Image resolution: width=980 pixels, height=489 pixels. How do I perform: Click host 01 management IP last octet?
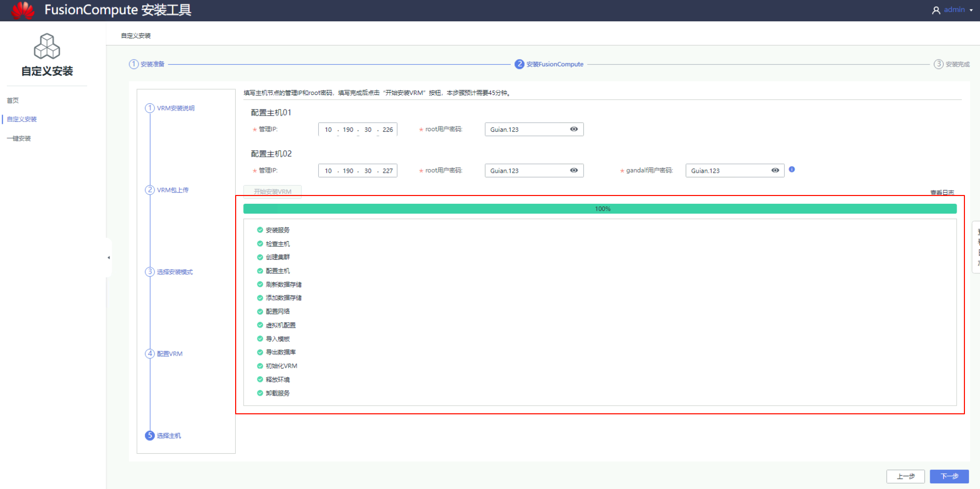click(x=388, y=130)
